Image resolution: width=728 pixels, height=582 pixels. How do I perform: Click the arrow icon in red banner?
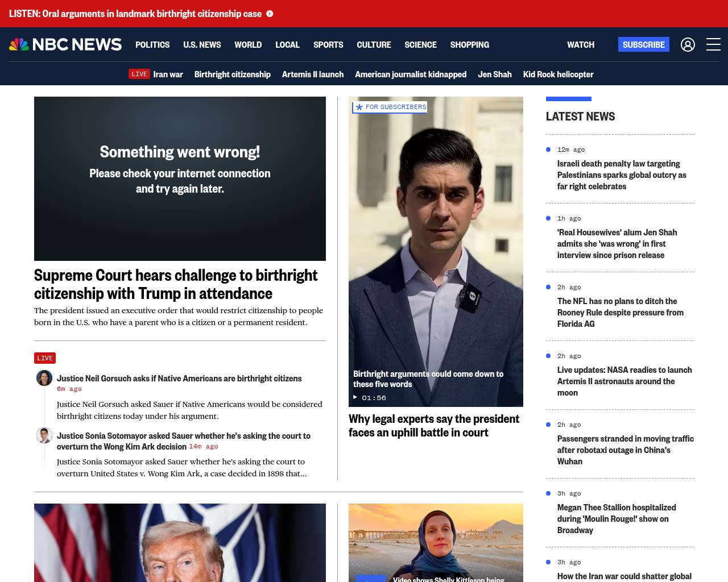[x=270, y=14]
